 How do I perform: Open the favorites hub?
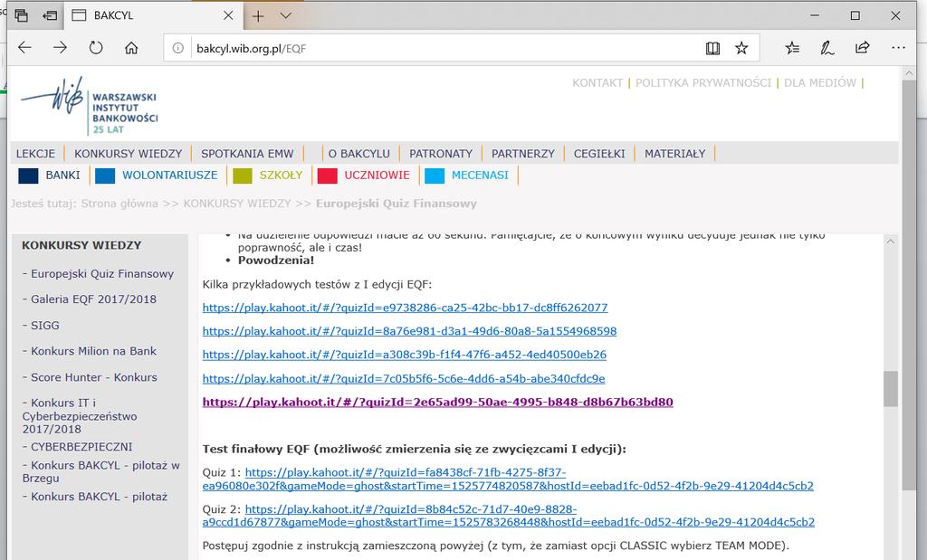792,49
